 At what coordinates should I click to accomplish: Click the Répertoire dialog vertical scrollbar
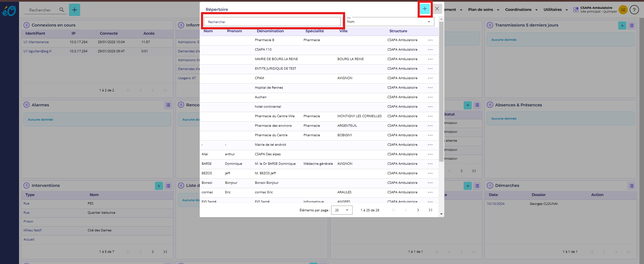(441, 92)
